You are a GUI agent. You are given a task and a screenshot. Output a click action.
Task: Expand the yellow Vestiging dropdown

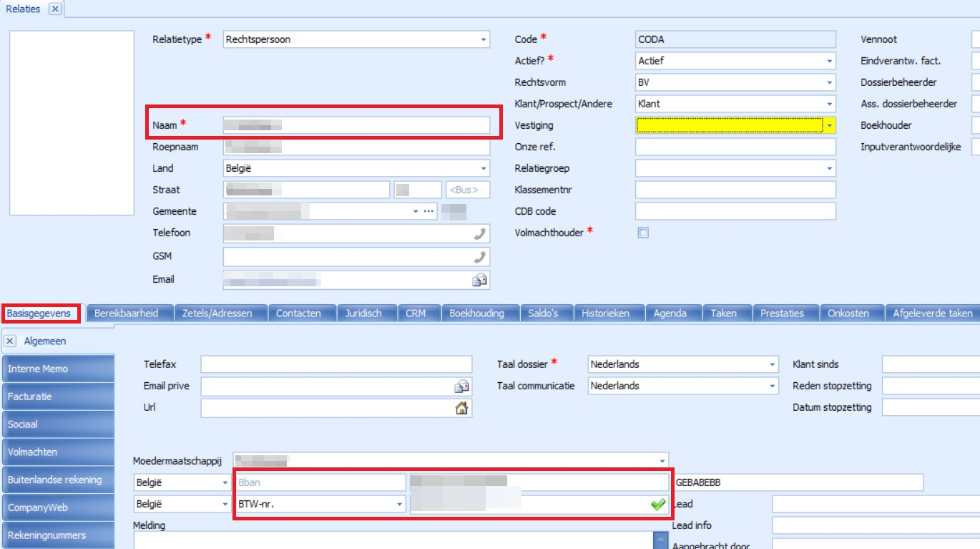(829, 126)
